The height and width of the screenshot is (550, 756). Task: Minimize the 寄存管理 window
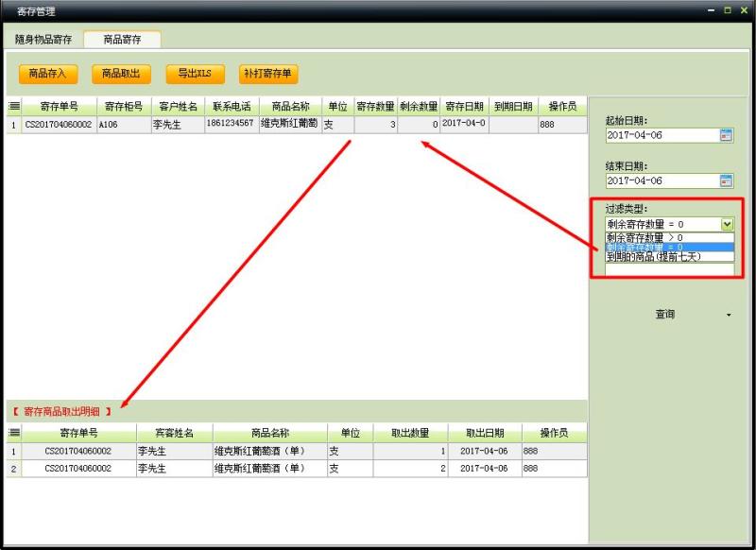point(711,10)
